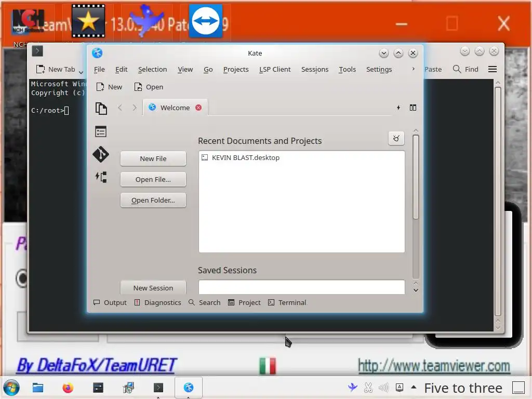Viewport: 532px width, 399px height.
Task: Click New Tab in the terminal window
Action: (56, 69)
